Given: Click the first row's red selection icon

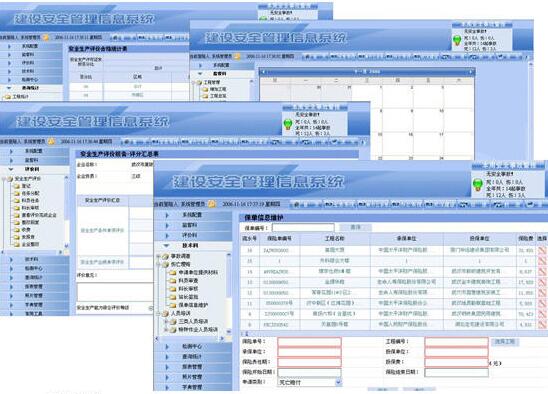Looking at the screenshot, I should (x=542, y=250).
